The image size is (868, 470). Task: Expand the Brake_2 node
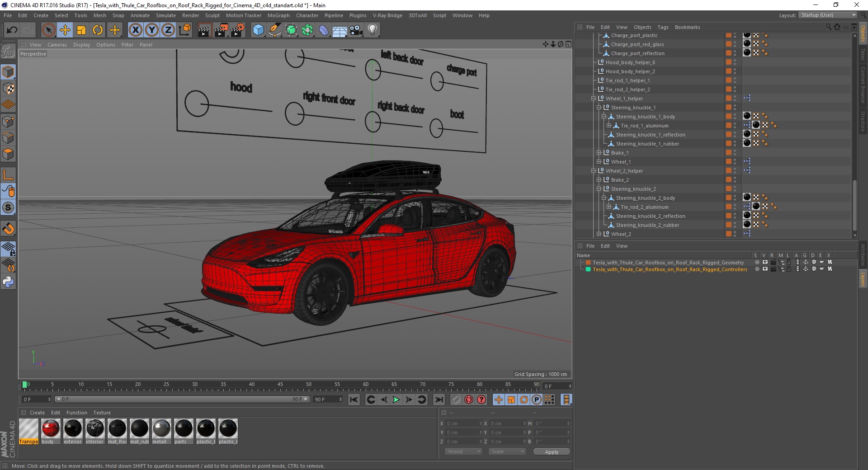599,180
